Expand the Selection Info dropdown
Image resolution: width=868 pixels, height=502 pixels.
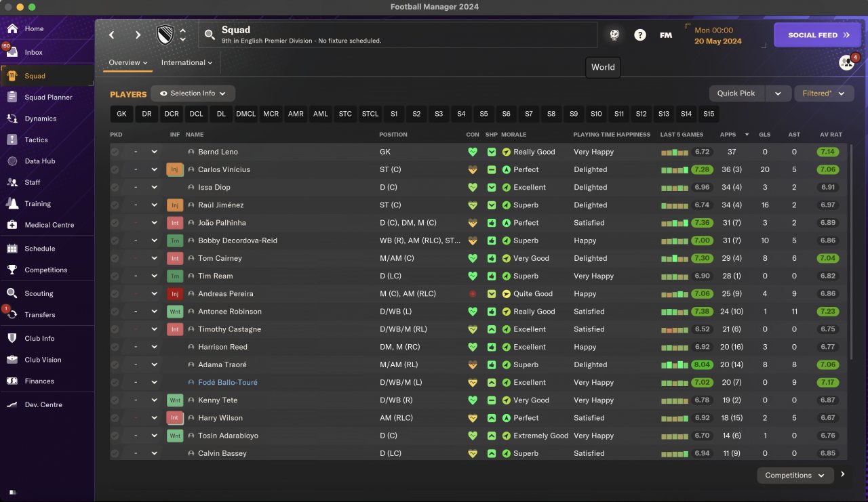pos(193,93)
